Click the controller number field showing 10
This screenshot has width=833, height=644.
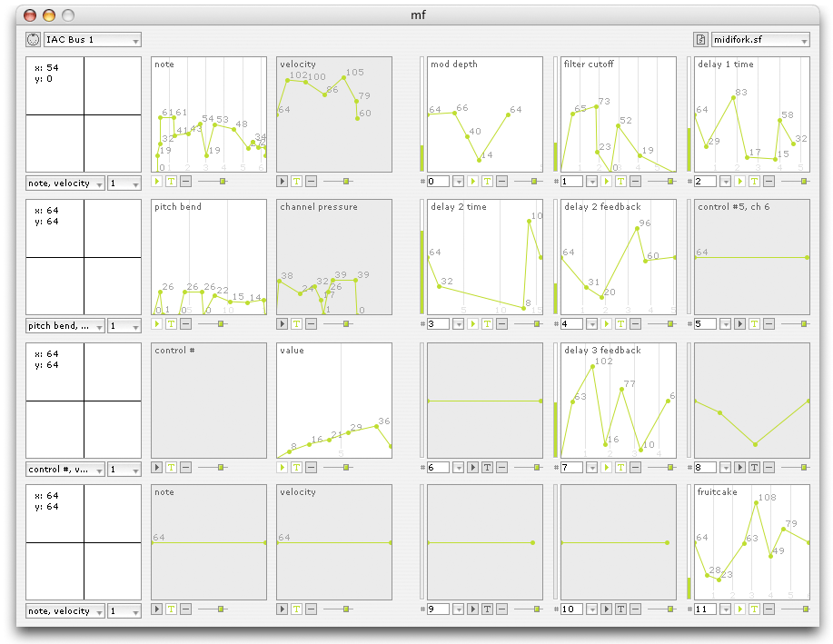570,609
